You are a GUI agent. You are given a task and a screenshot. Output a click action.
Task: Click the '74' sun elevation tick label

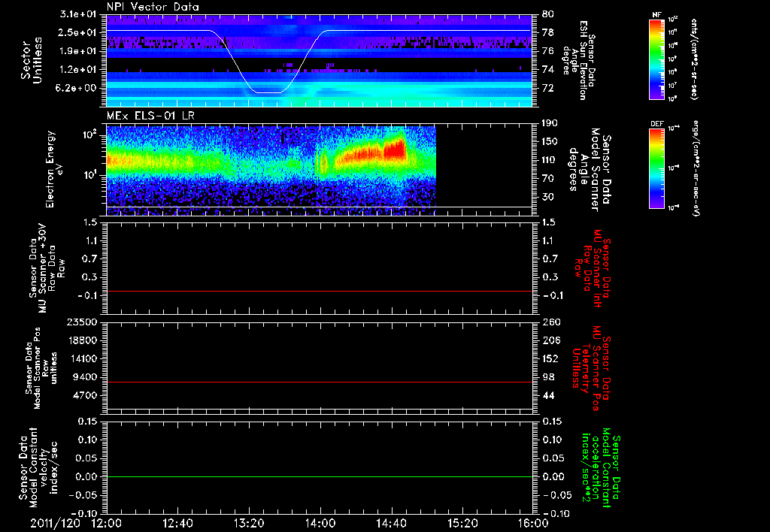click(548, 70)
